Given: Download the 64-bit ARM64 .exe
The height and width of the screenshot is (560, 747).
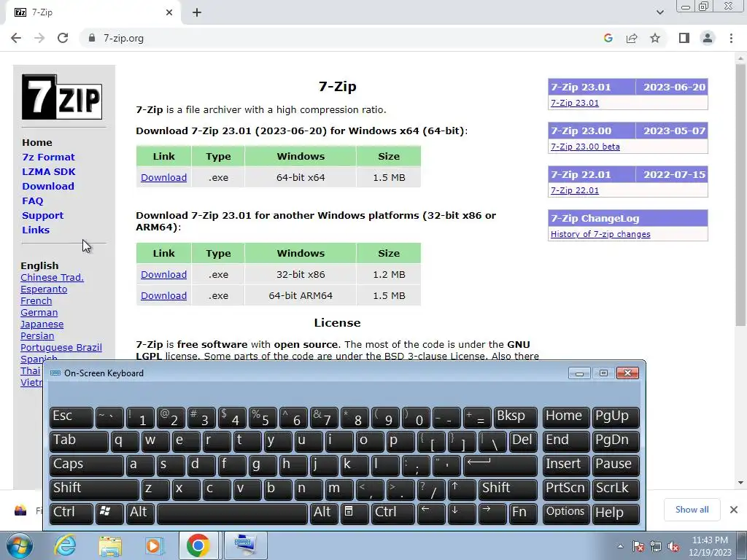Looking at the screenshot, I should coord(163,296).
